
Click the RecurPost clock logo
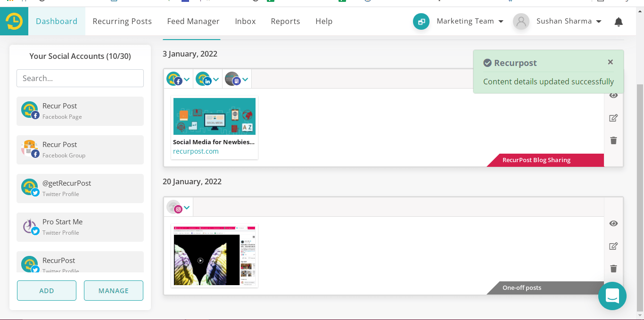point(14,21)
